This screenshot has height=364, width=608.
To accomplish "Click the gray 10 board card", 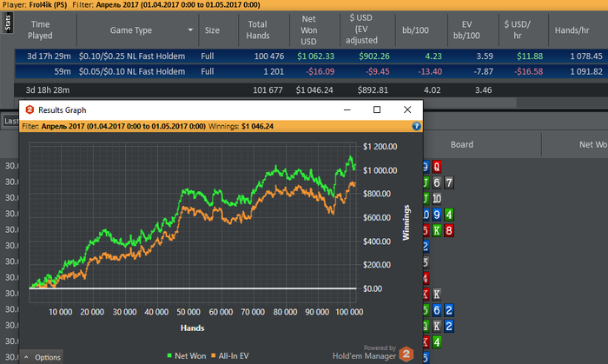I will [x=437, y=198].
